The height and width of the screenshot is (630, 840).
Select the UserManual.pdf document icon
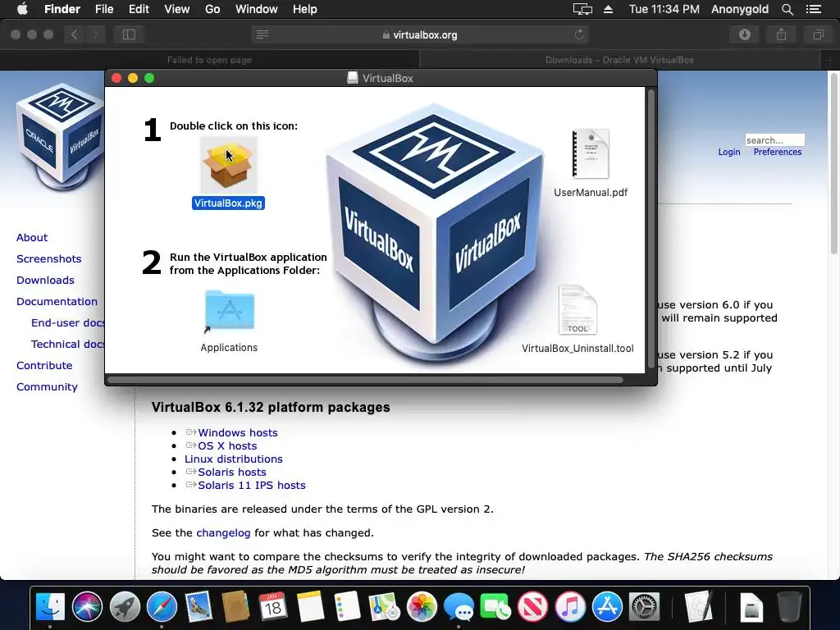coord(591,153)
